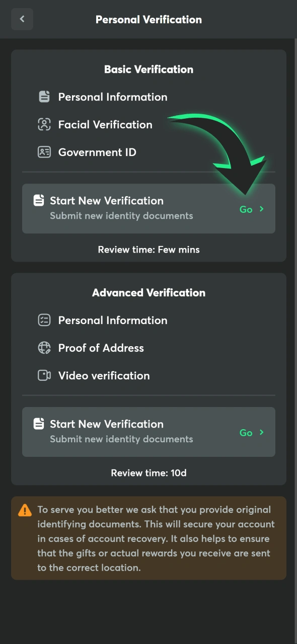Click the document icon beside Start New Verification in Basic section
Viewport: 297px width, 644px height.
(39, 200)
